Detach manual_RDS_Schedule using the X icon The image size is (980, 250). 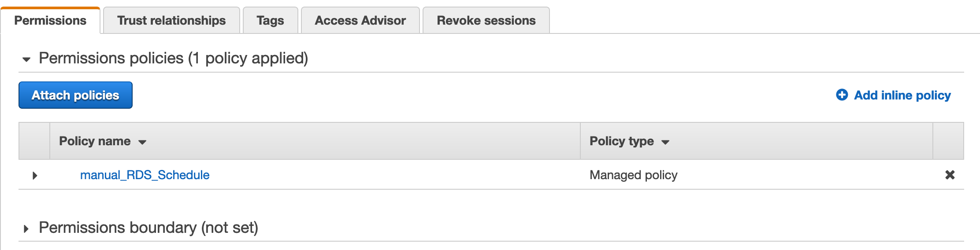[x=950, y=175]
